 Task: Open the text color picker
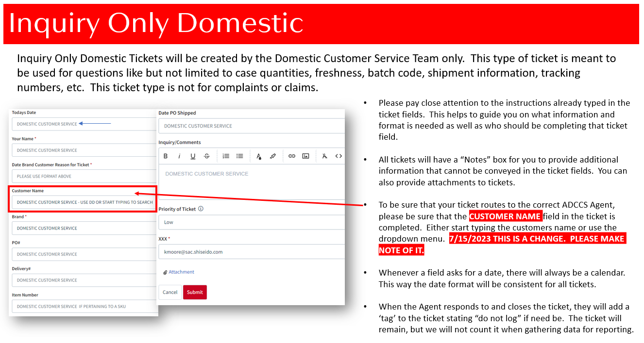pyautogui.click(x=259, y=156)
